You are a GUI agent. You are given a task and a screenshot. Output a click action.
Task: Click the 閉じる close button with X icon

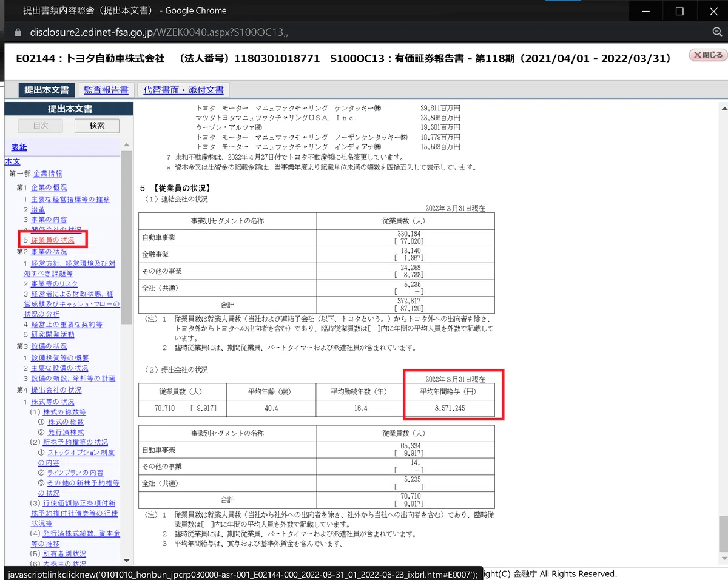pos(707,55)
